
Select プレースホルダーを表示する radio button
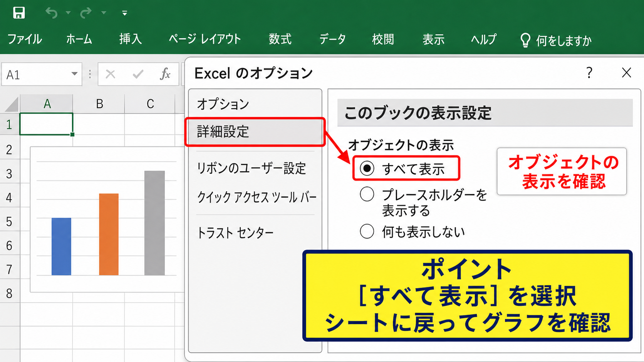coord(367,194)
